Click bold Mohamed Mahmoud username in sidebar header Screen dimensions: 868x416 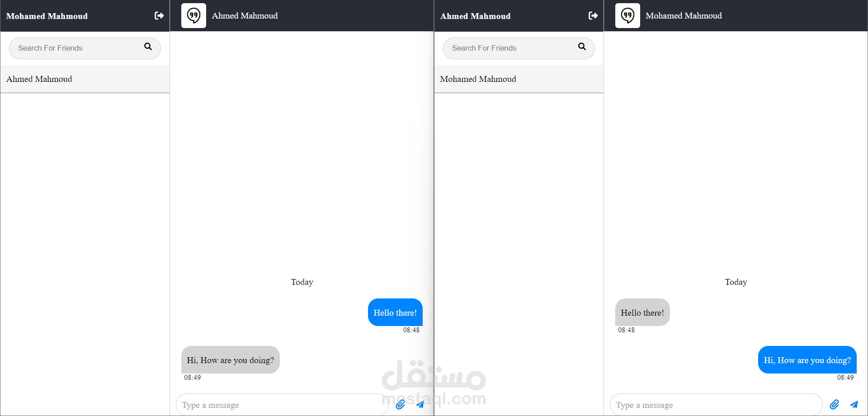pos(47,16)
